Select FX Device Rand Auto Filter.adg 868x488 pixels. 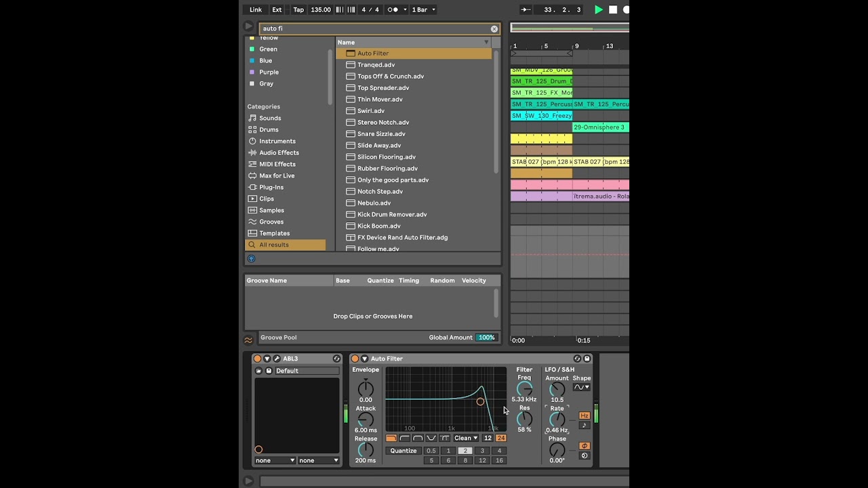(414, 237)
